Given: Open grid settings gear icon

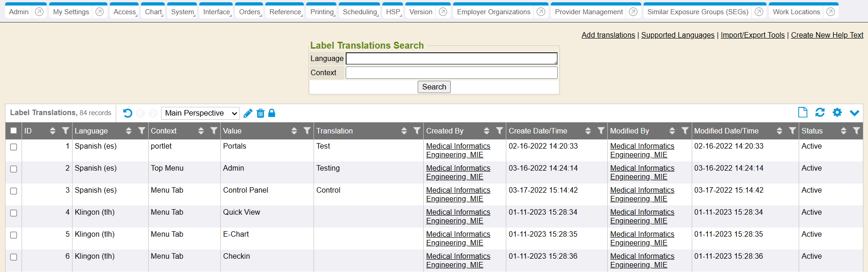Looking at the screenshot, I should coord(837,112).
